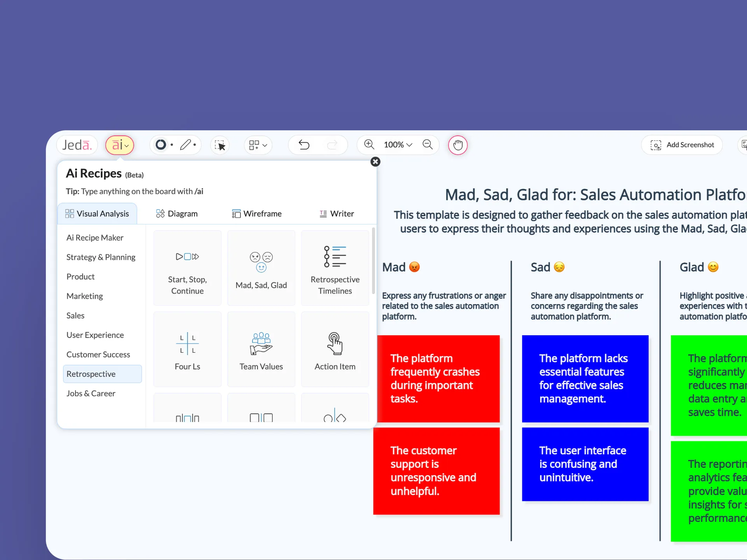
Task: Activate the hand pan tool
Action: pyautogui.click(x=458, y=145)
